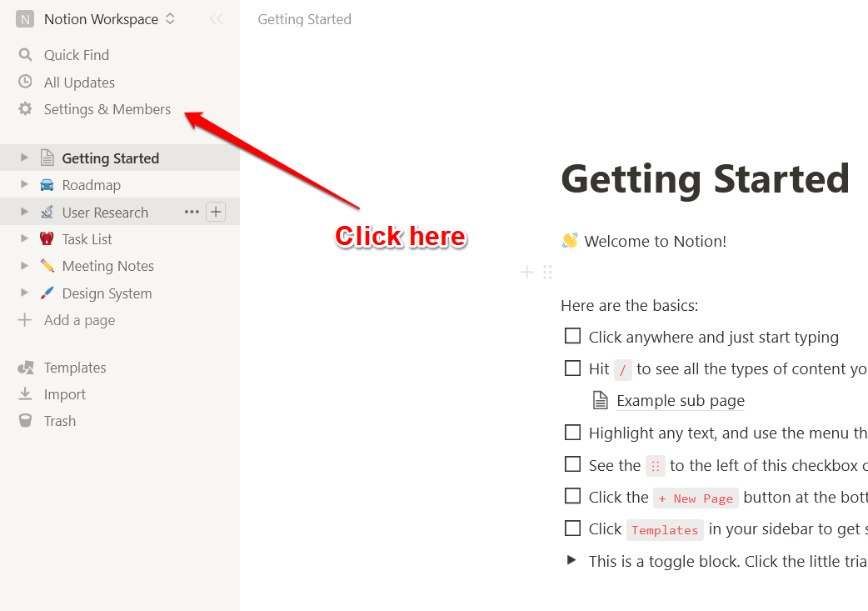Open the Roadmap page

pyautogui.click(x=92, y=185)
